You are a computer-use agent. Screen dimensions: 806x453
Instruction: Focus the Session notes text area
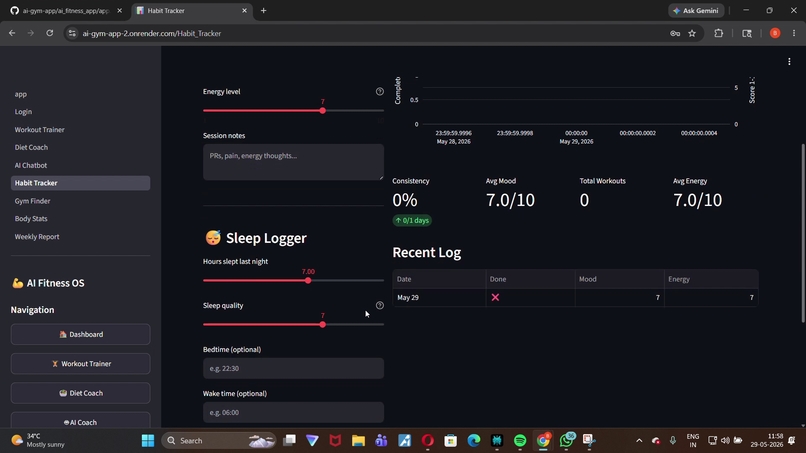tap(293, 162)
